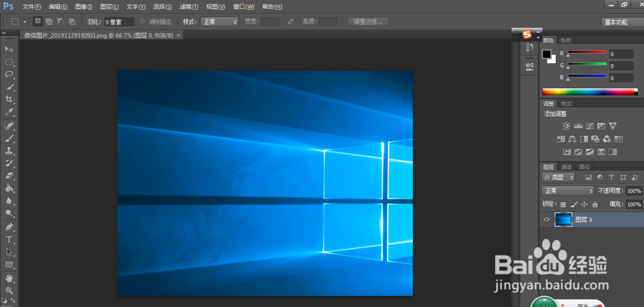Open the 样式 style dropdown

220,22
